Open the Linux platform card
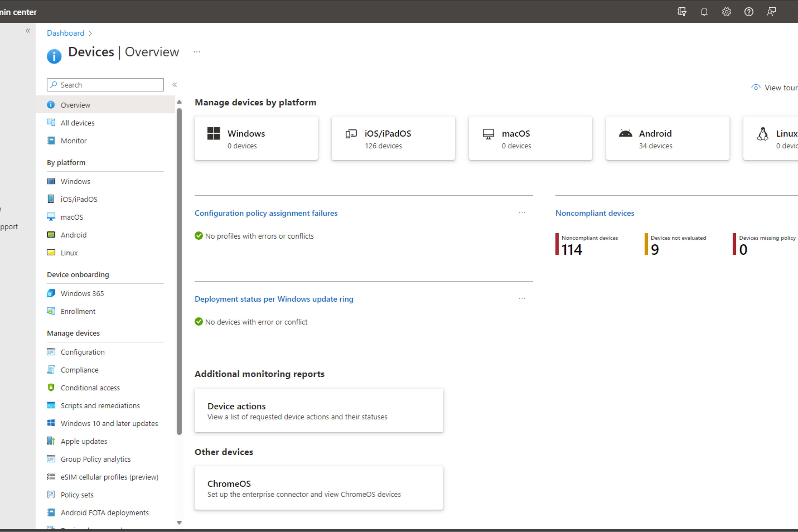798x532 pixels. (771, 138)
